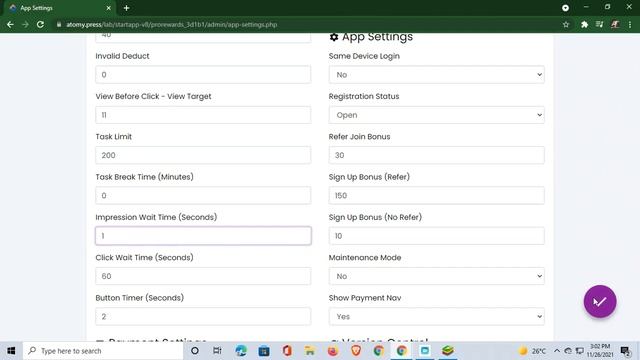Image resolution: width=640 pixels, height=360 pixels.
Task: Open the Registration Status dropdown
Action: pos(436,115)
